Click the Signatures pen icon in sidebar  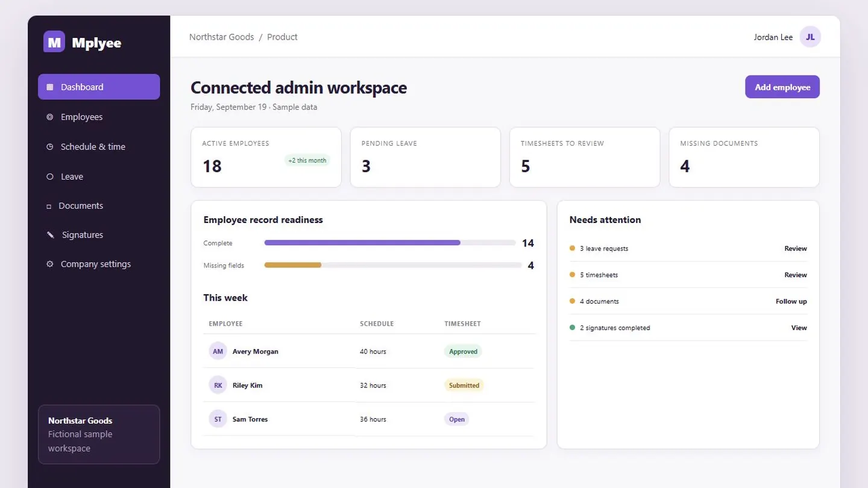click(x=51, y=235)
